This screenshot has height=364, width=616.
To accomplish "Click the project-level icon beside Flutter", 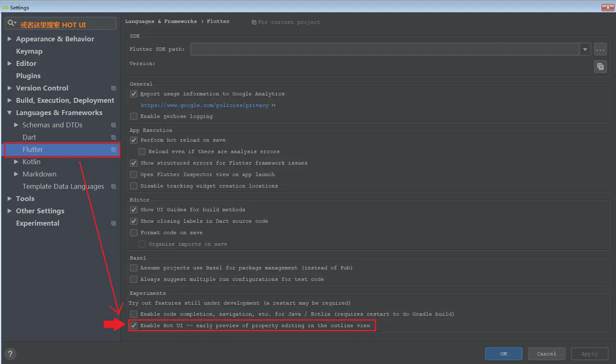I will pos(114,149).
